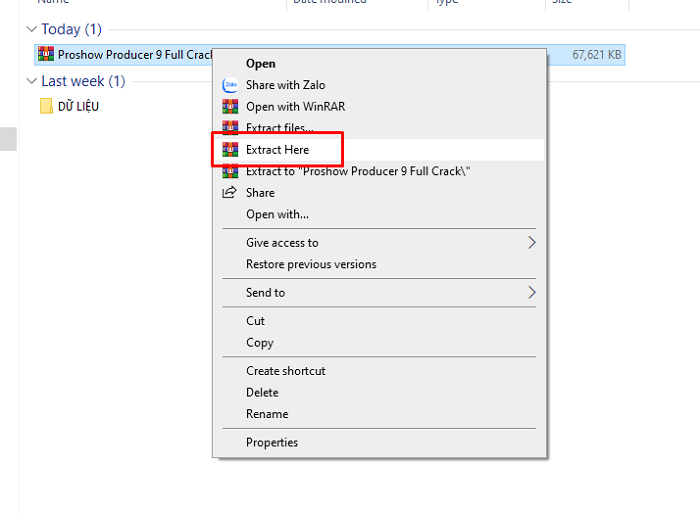Click WinRAR icon beside Extract Here
Image resolution: width=700 pixels, height=514 pixels.
230,150
